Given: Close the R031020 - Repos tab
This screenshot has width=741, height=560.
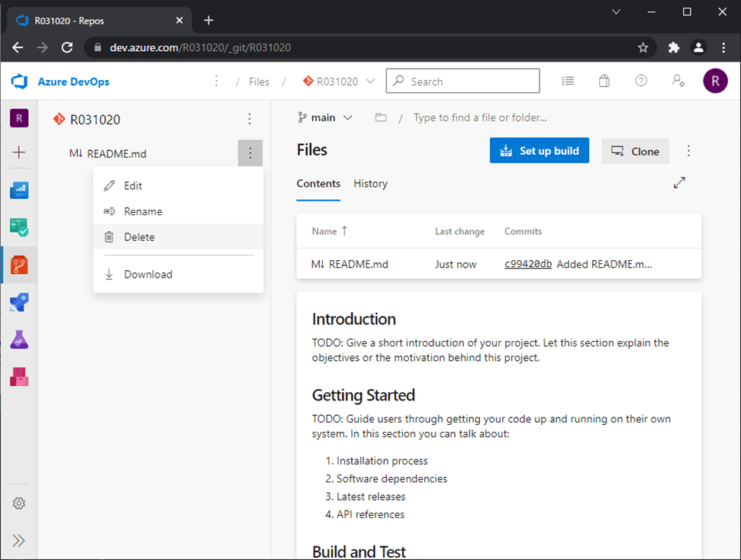Looking at the screenshot, I should (x=179, y=21).
